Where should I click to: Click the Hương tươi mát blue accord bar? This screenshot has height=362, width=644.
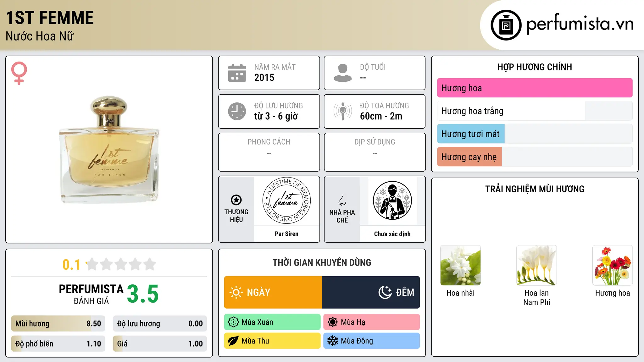(535, 134)
